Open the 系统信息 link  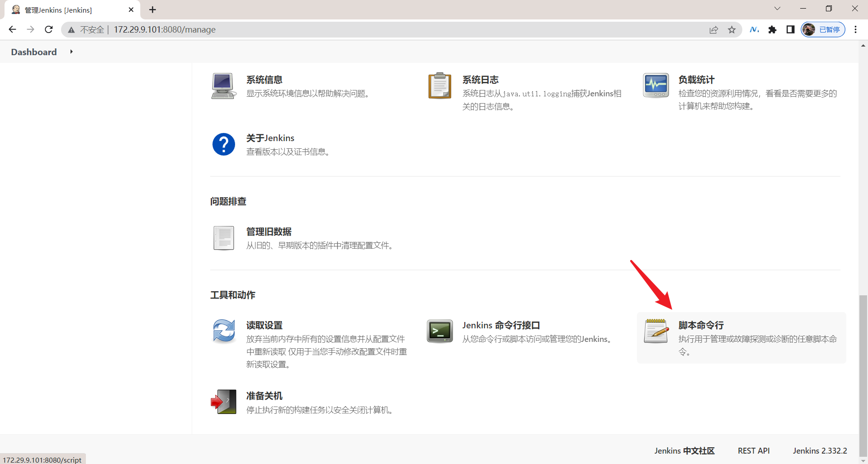[264, 80]
